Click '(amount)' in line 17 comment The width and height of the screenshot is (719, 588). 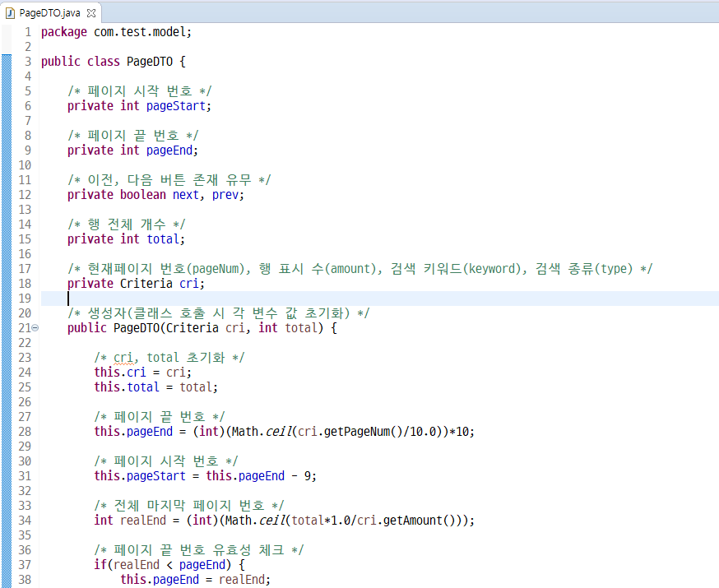350,269
